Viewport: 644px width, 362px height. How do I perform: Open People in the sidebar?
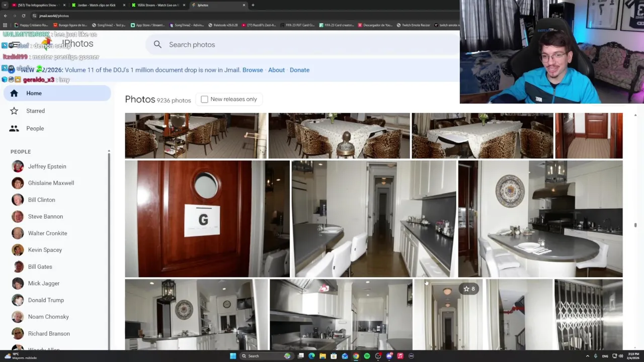tap(56, 128)
